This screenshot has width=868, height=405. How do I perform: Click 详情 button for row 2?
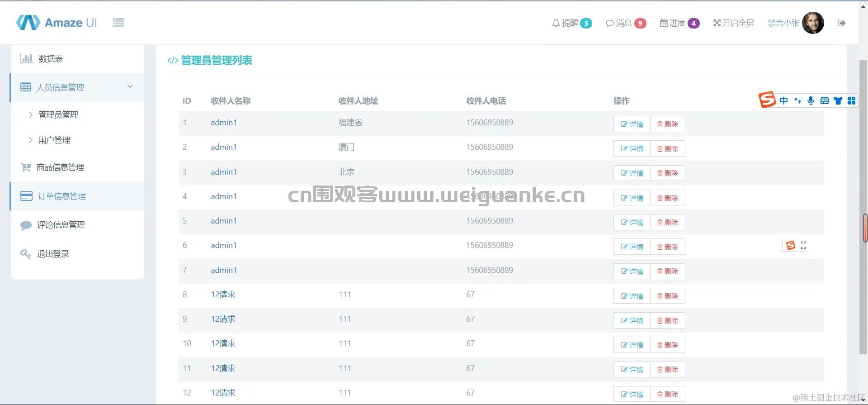[x=632, y=148]
